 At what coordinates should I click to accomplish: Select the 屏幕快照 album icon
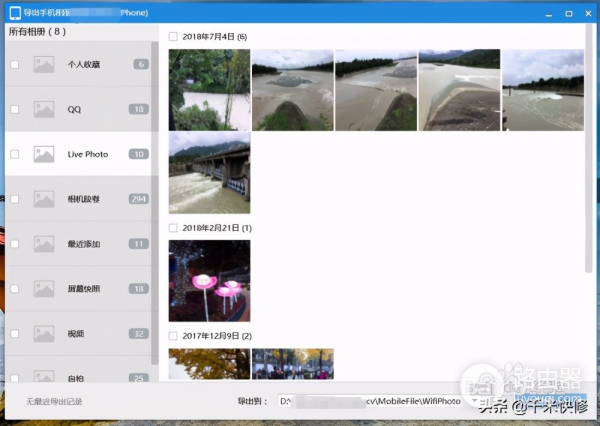point(43,289)
